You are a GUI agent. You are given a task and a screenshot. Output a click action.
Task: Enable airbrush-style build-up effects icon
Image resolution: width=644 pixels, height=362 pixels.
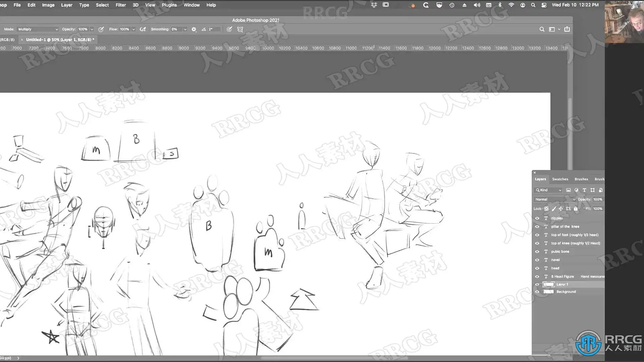pos(143,29)
